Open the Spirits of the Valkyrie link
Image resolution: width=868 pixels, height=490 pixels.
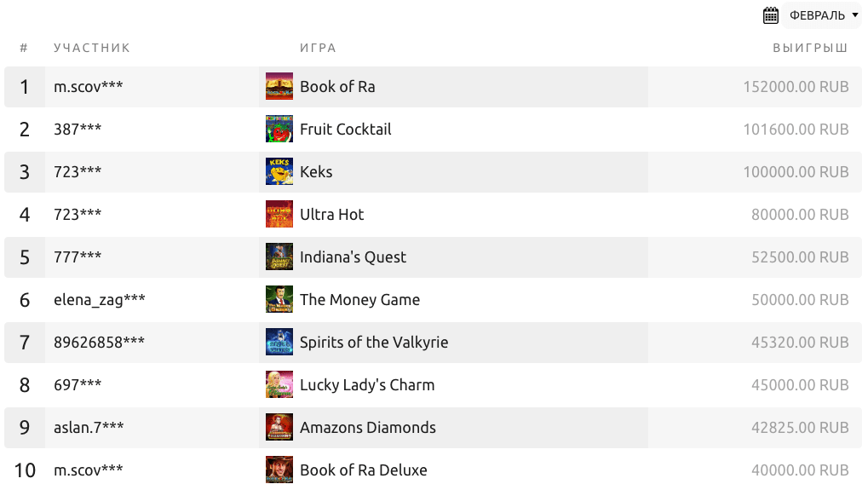click(x=373, y=343)
